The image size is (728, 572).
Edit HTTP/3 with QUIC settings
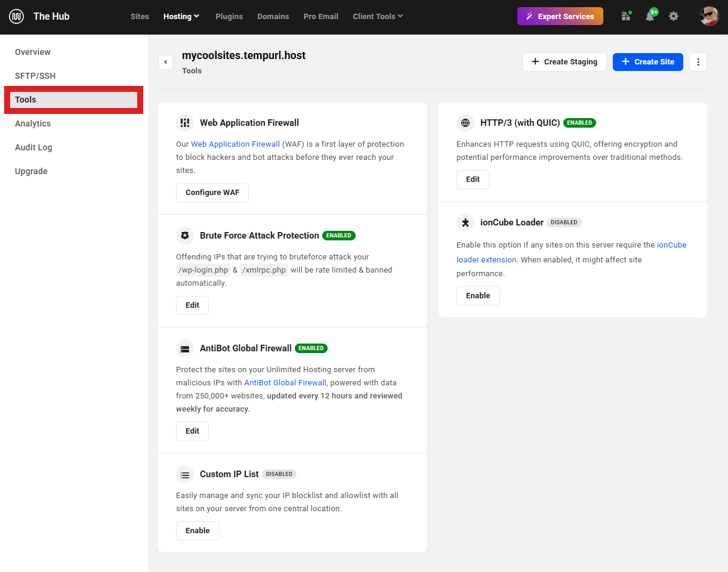click(x=473, y=180)
